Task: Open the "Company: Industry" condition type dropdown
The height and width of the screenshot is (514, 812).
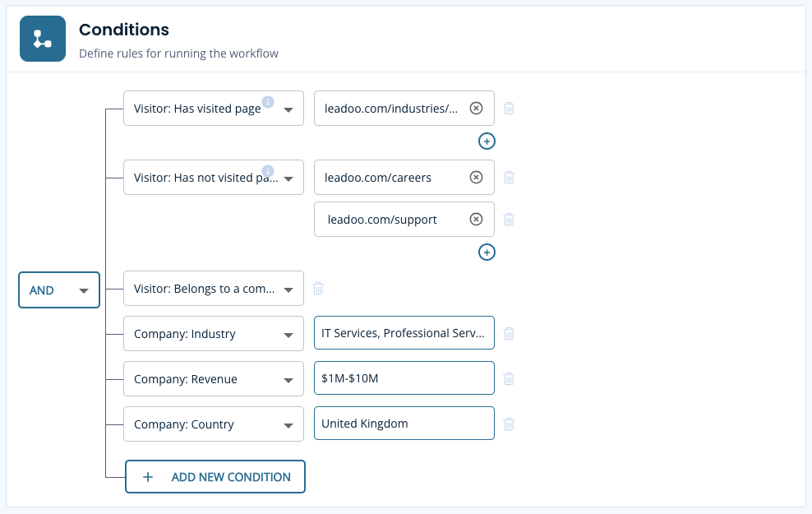Action: pos(213,333)
